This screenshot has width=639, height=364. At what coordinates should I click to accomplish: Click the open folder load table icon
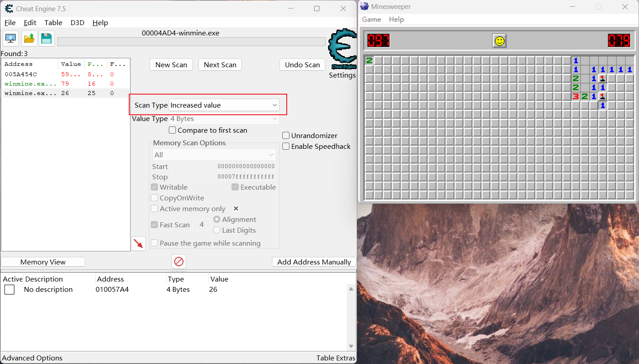(29, 39)
